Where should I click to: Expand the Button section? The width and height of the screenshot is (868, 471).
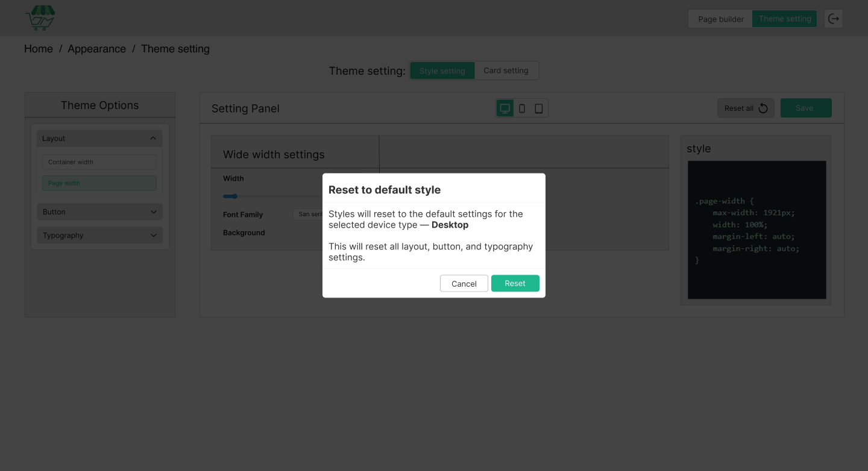(99, 212)
